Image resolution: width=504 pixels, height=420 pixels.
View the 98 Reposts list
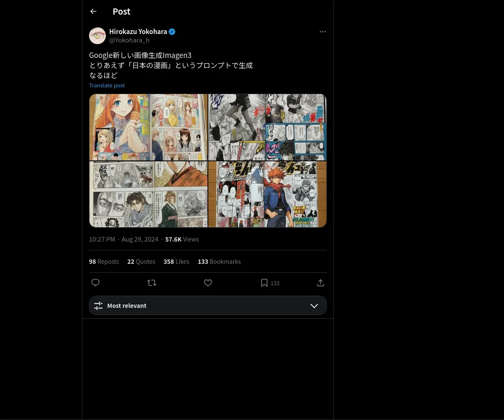(x=104, y=261)
